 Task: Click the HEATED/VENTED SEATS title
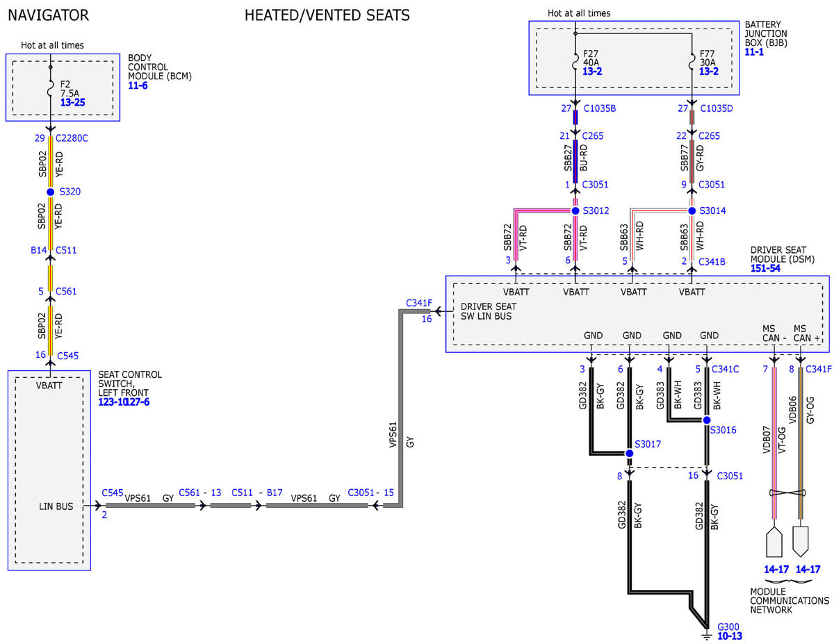(327, 15)
